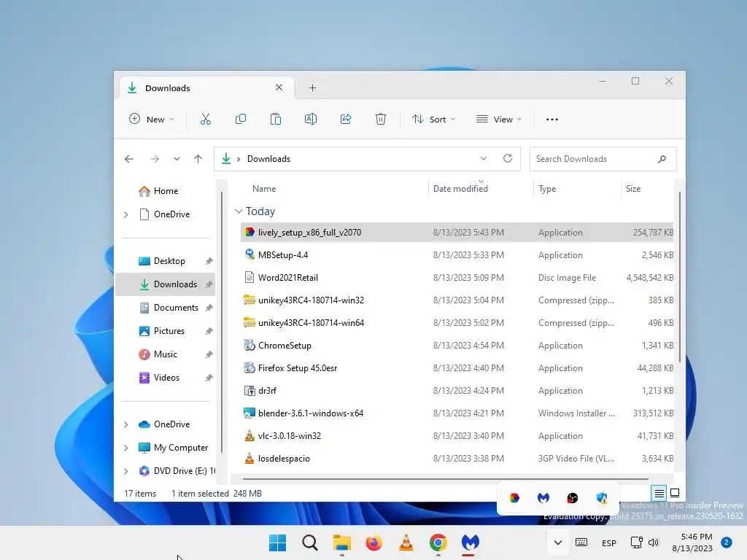This screenshot has width=747, height=560.
Task: Select the MBSetup-4.4 file
Action: [x=457, y=255]
